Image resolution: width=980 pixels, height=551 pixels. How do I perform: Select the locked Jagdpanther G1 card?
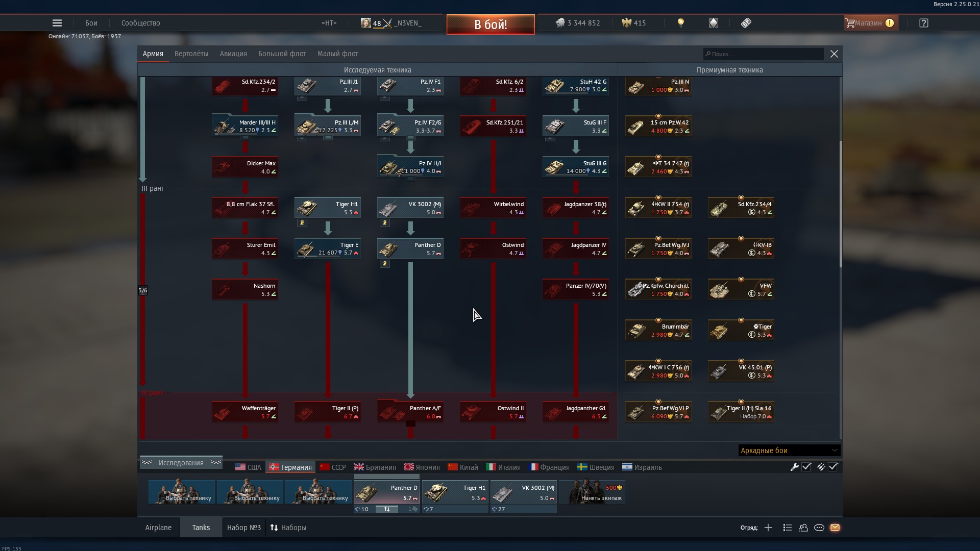pyautogui.click(x=576, y=412)
